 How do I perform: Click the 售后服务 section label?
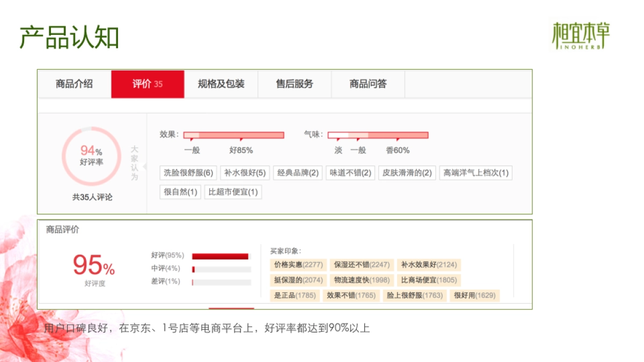coord(295,84)
